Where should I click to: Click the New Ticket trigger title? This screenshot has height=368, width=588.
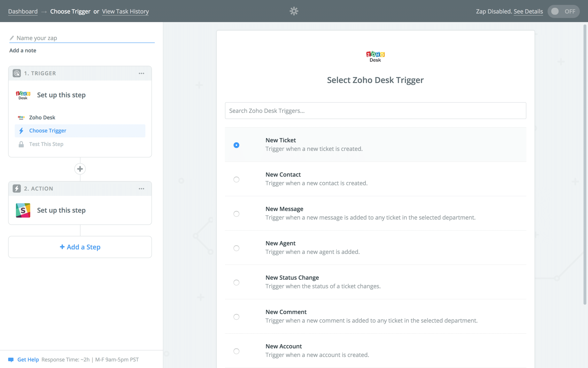pos(281,141)
